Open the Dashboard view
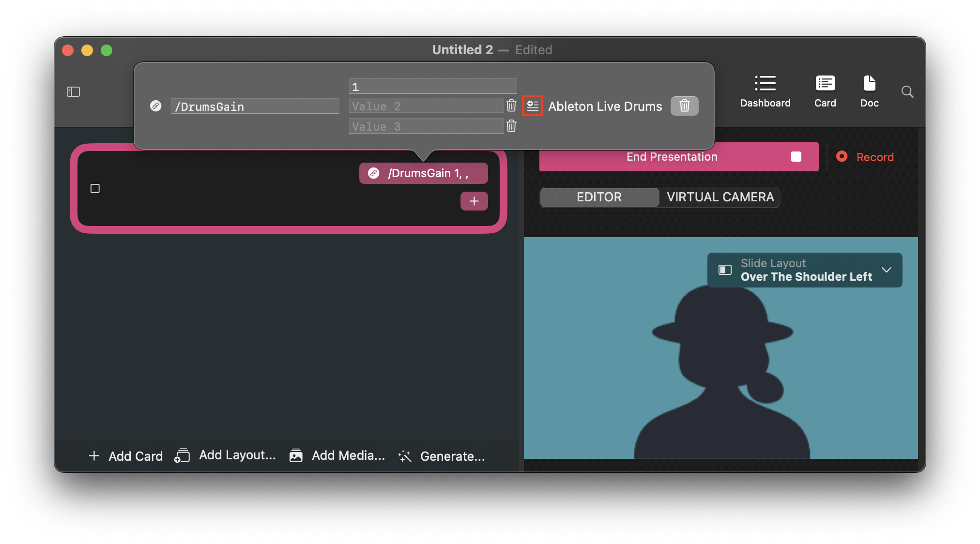Image resolution: width=980 pixels, height=544 pixels. tap(765, 91)
